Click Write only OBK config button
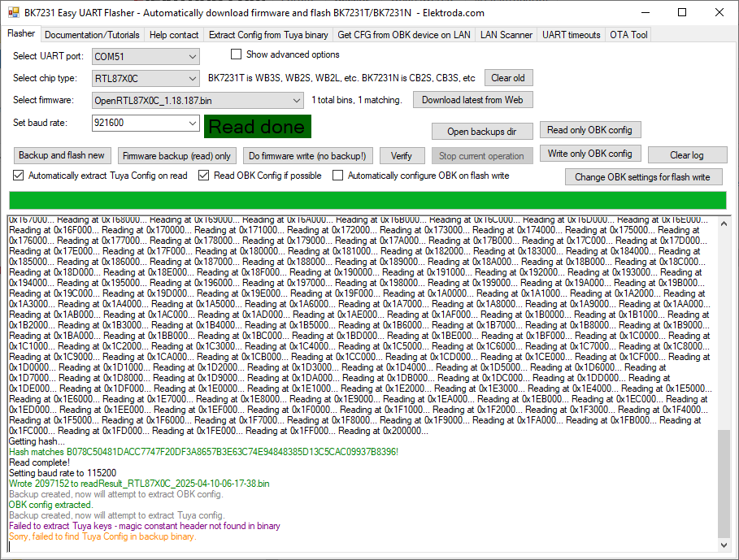 [590, 154]
